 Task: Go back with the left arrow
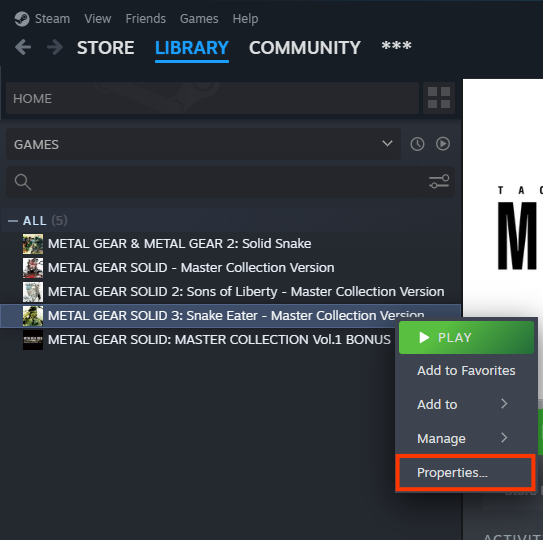tap(23, 47)
